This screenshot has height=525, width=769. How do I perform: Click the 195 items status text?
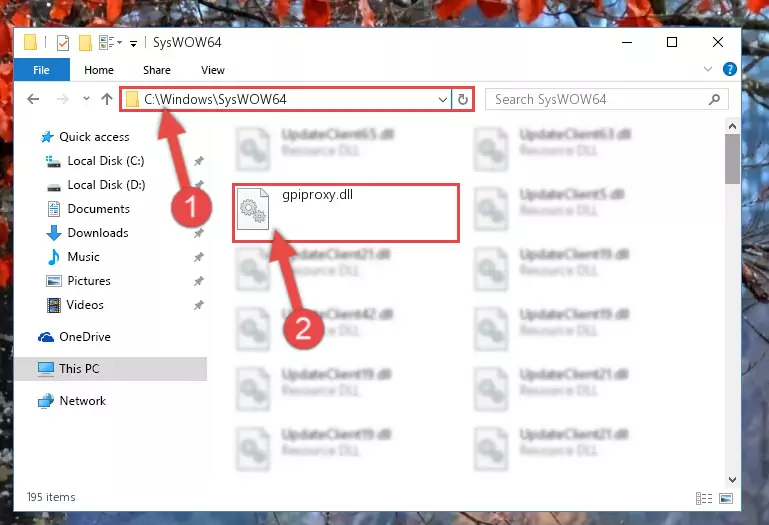[51, 497]
